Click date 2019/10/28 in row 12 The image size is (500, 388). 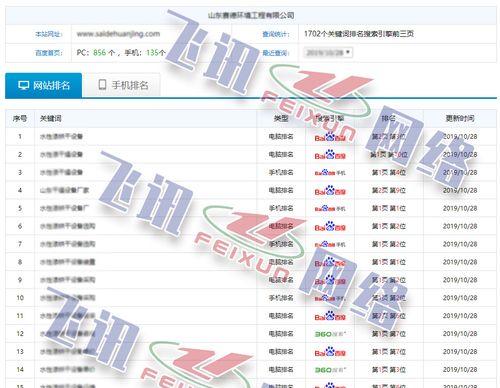coord(460,334)
